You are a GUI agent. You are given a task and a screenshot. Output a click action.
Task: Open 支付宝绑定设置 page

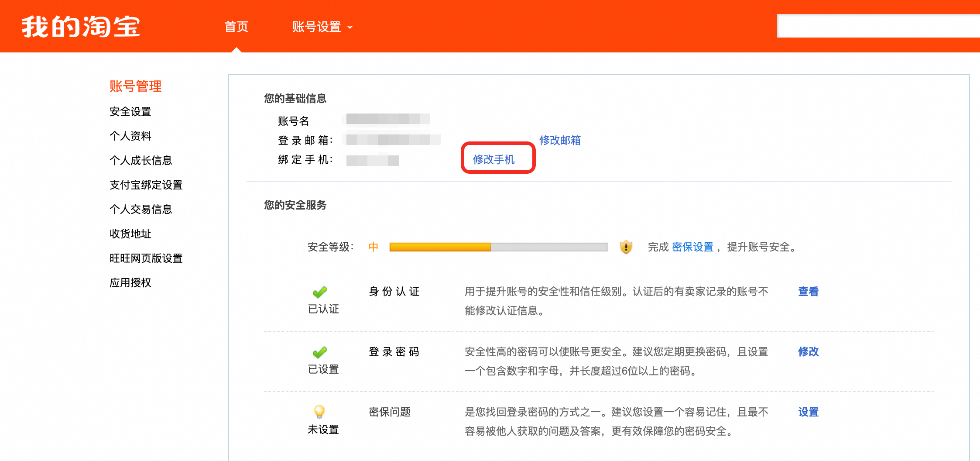point(146,185)
